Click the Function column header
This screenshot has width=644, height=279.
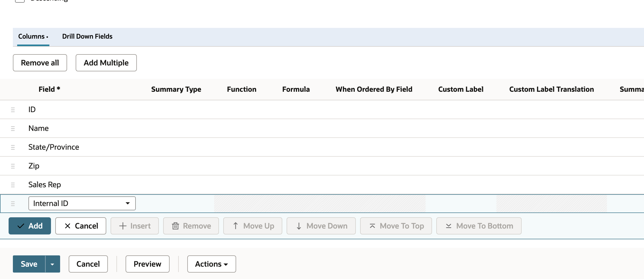point(241,89)
